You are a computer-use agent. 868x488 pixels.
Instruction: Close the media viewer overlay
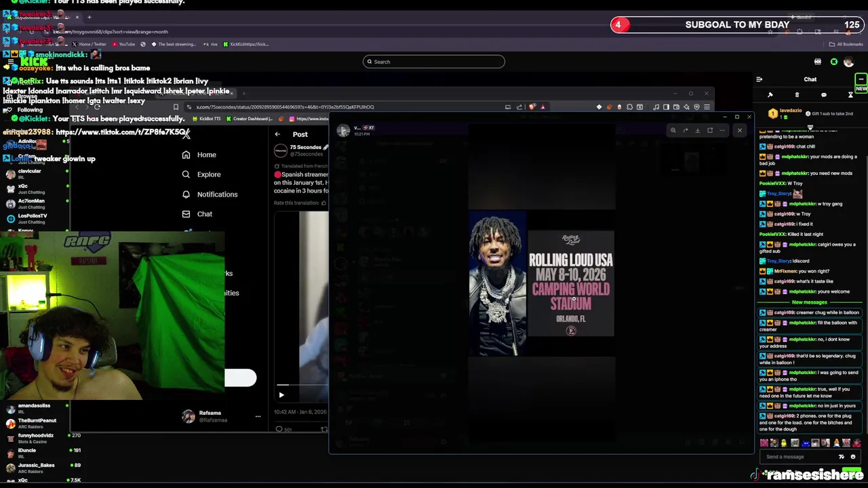click(740, 130)
